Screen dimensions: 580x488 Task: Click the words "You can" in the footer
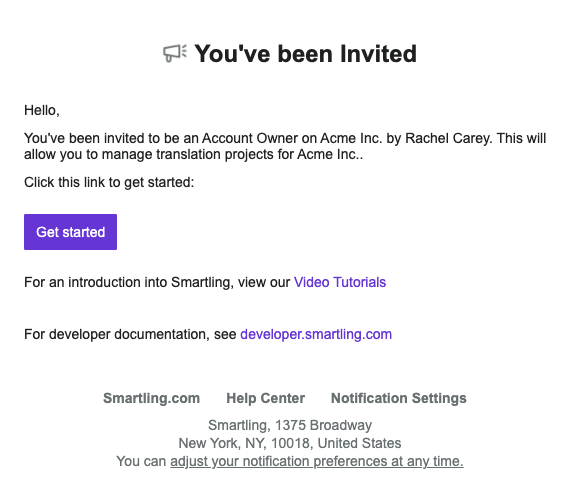point(141,461)
